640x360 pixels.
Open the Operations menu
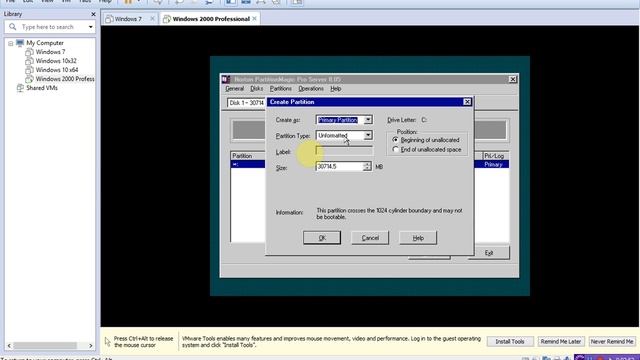(311, 89)
